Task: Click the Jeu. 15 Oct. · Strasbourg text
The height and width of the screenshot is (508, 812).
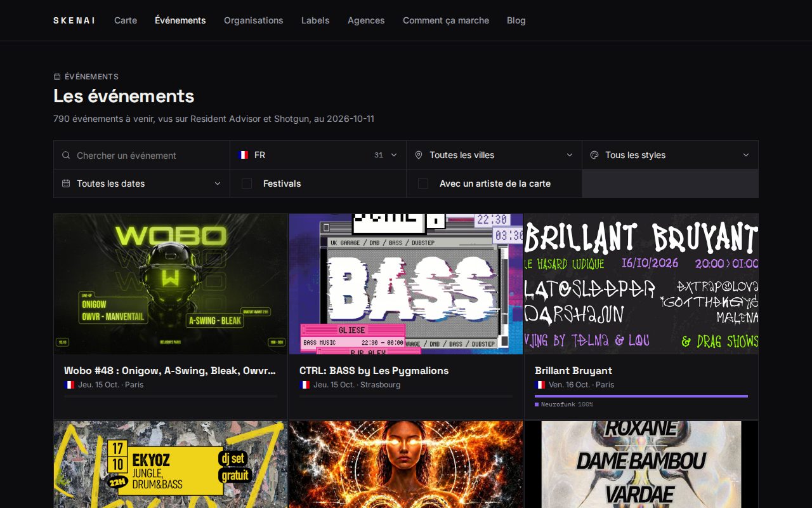Action: click(x=357, y=385)
